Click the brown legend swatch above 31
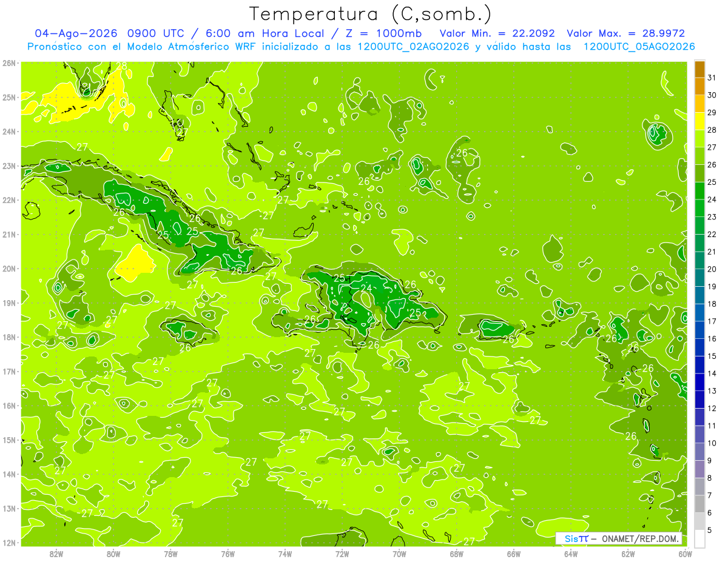 tap(699, 69)
